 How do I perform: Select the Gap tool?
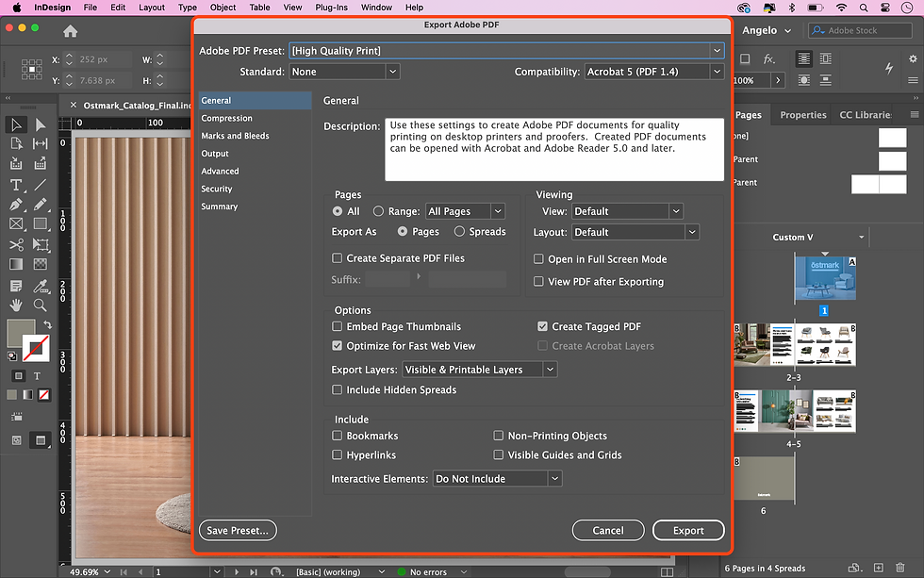(40, 143)
